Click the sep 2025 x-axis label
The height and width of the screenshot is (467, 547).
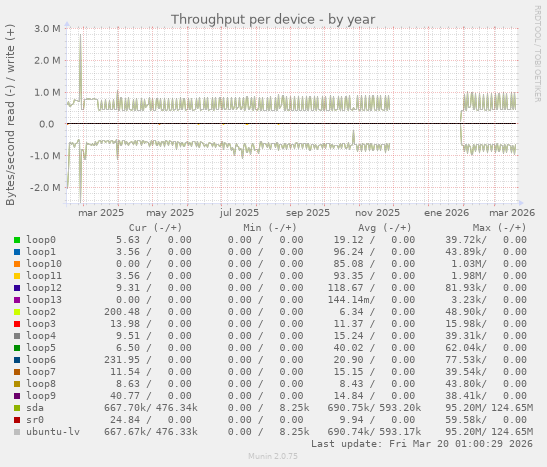308,213
